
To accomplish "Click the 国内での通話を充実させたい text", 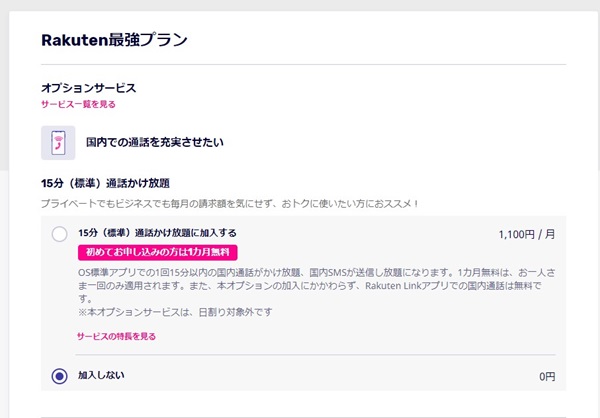I will tap(155, 142).
